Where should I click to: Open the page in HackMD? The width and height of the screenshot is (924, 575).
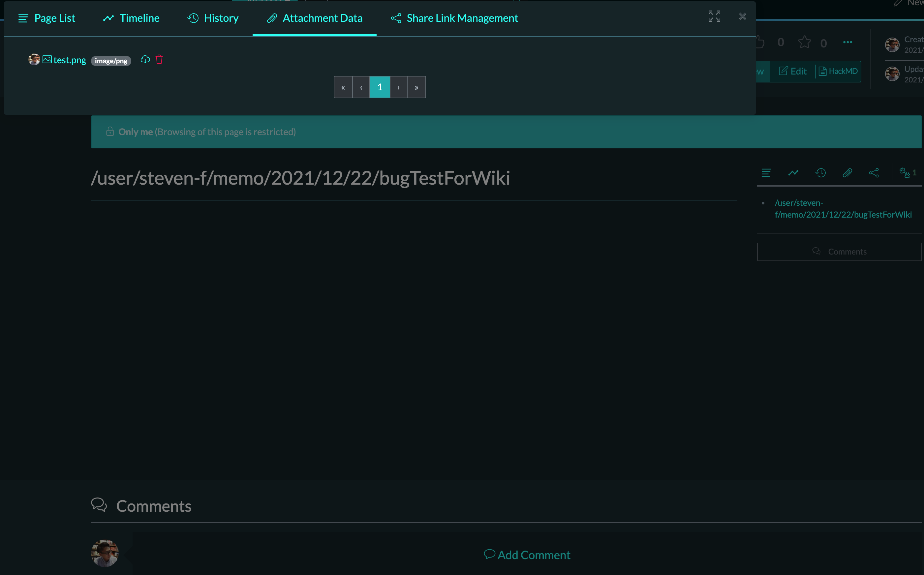pyautogui.click(x=838, y=71)
